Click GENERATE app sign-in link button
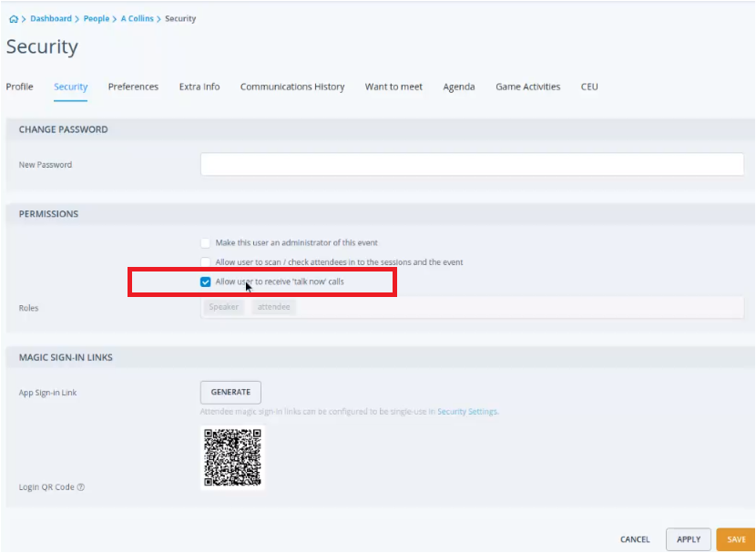The width and height of the screenshot is (756, 553). point(230,392)
